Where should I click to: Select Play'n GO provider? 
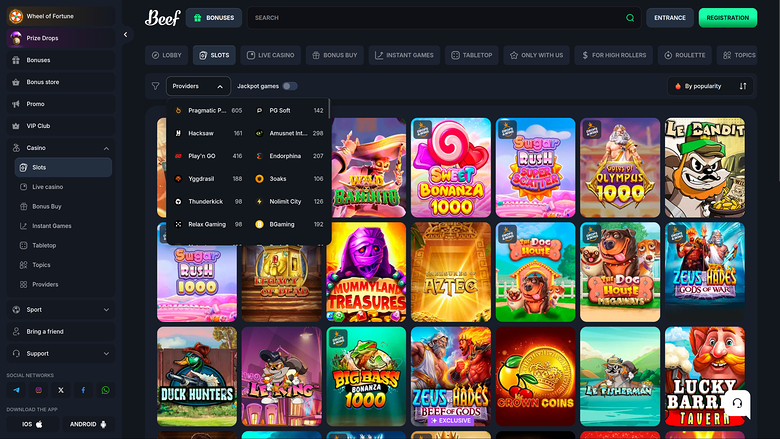pos(209,156)
